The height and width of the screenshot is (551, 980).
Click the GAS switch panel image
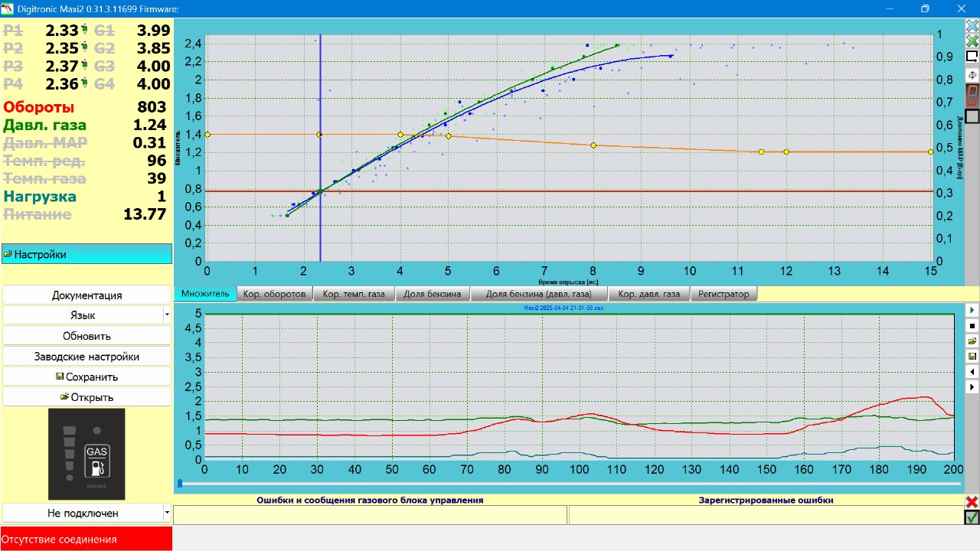[87, 454]
